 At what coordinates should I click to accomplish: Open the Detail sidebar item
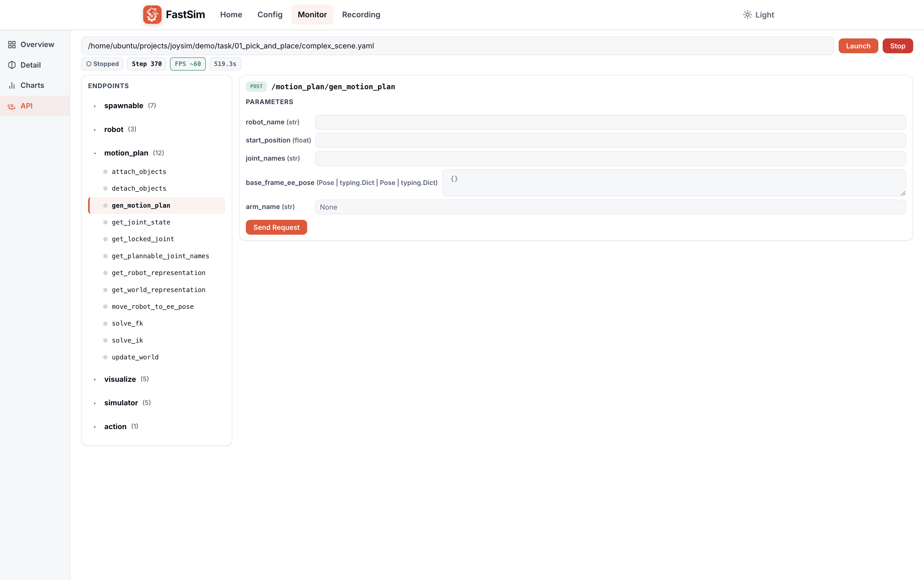pos(35,65)
